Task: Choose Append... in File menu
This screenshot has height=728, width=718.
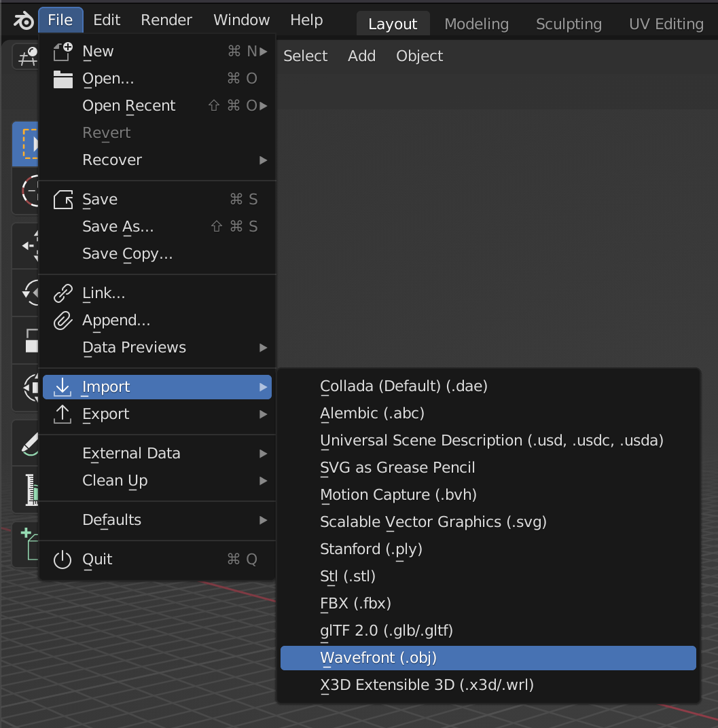Action: pos(157,321)
